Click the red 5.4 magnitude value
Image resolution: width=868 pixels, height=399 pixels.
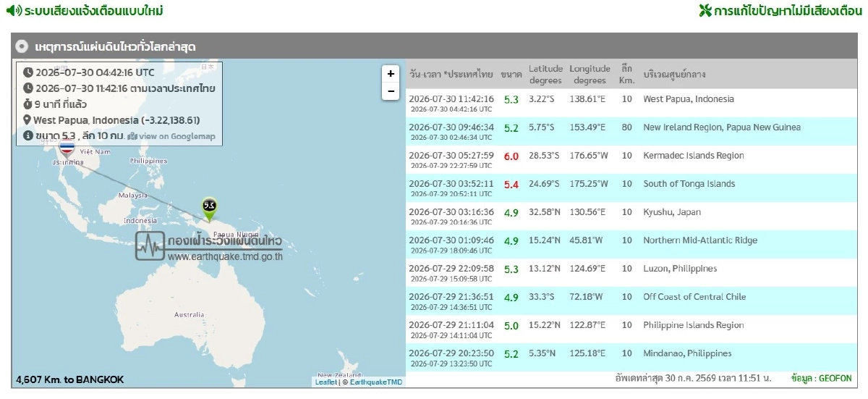[x=511, y=185]
